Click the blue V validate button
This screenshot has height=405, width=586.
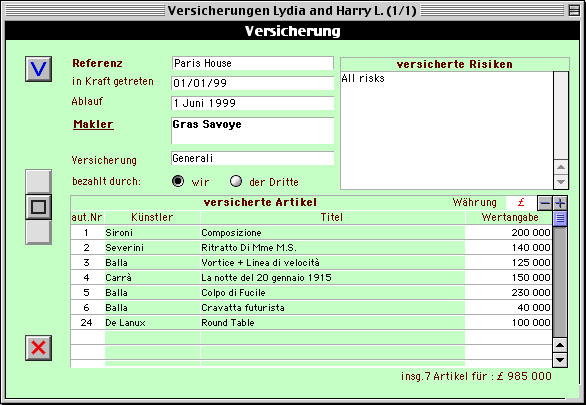[38, 69]
